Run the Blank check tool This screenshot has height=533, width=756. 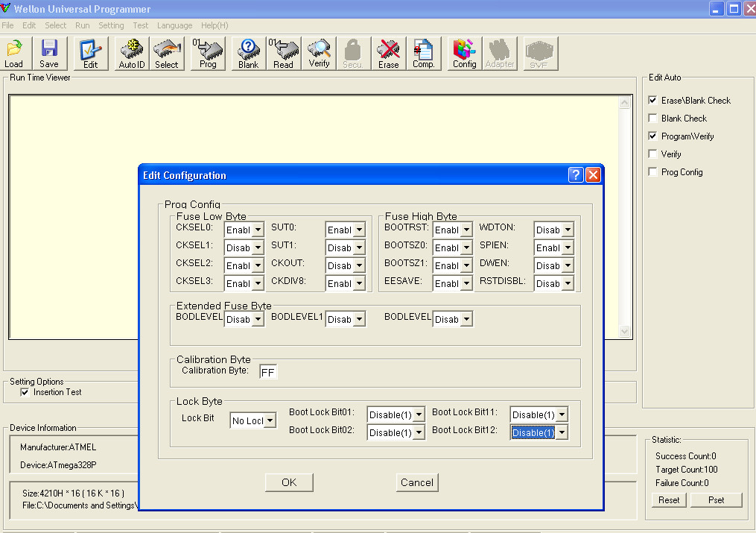point(249,54)
